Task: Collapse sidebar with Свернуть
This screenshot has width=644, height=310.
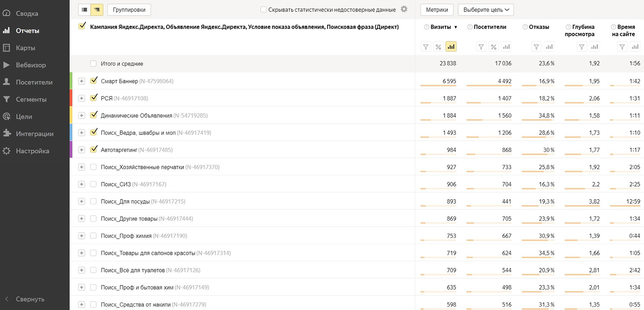Action: [30, 299]
